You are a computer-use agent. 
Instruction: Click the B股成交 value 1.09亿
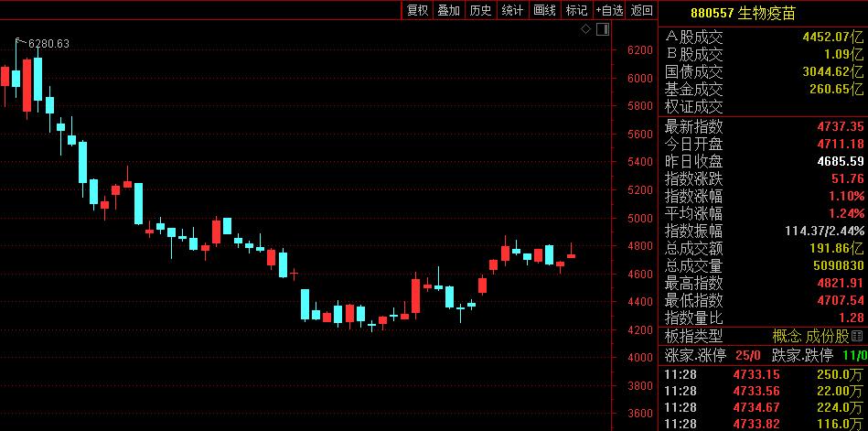point(846,54)
